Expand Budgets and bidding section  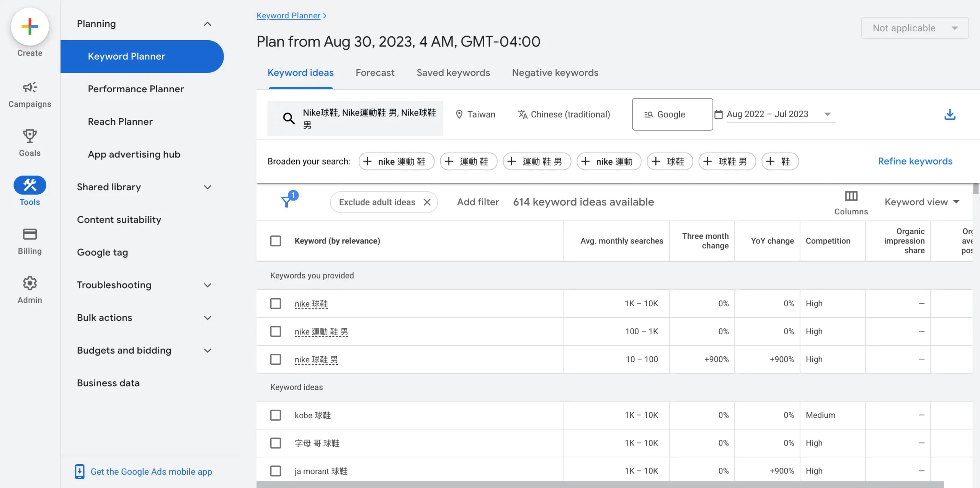207,351
